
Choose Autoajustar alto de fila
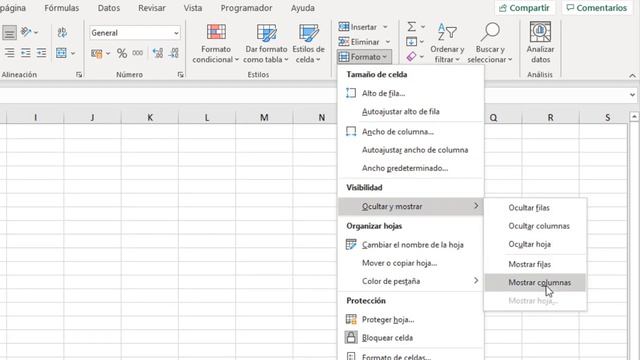click(x=411, y=111)
